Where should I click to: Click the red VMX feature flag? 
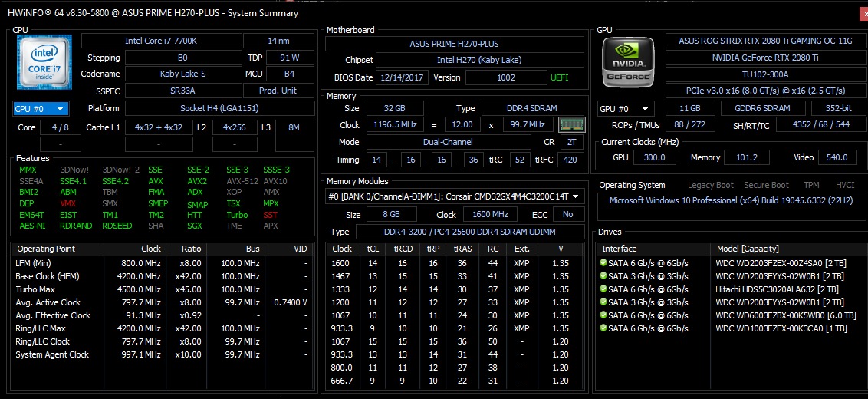(69, 203)
